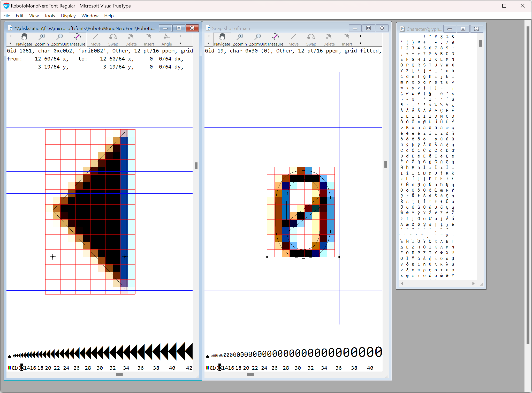Open the Tools menu
The width and height of the screenshot is (532, 393).
pyautogui.click(x=50, y=16)
